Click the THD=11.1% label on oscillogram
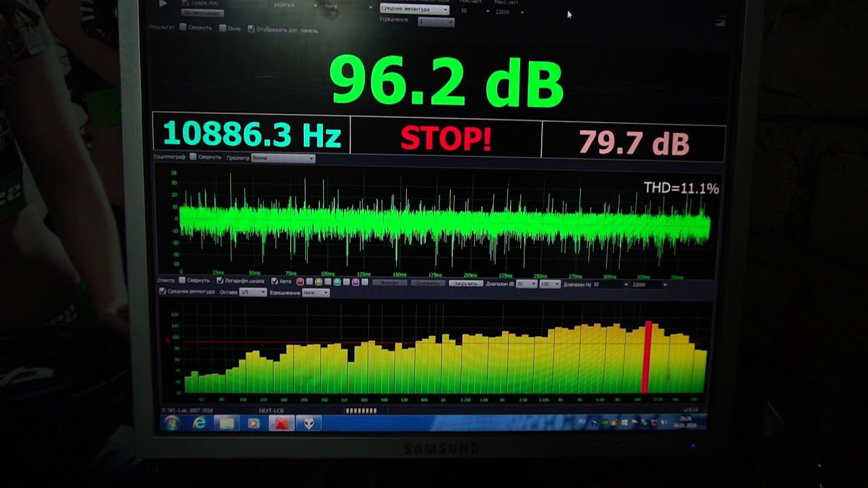 pyautogui.click(x=681, y=188)
